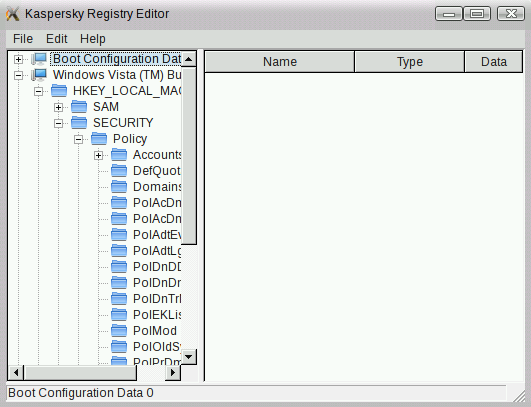531x407 pixels.
Task: Click the PolAdtEv folder icon
Action: click(119, 235)
